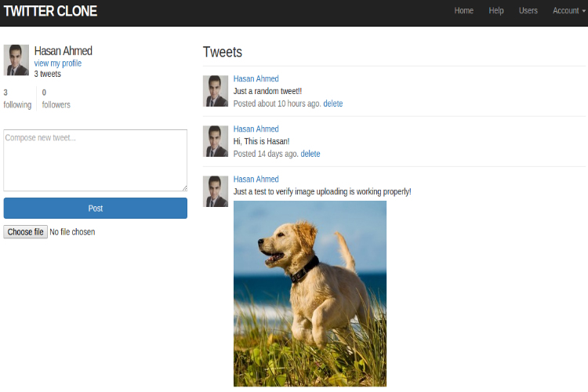
Task: View the 0 followers list
Action: pos(56,99)
